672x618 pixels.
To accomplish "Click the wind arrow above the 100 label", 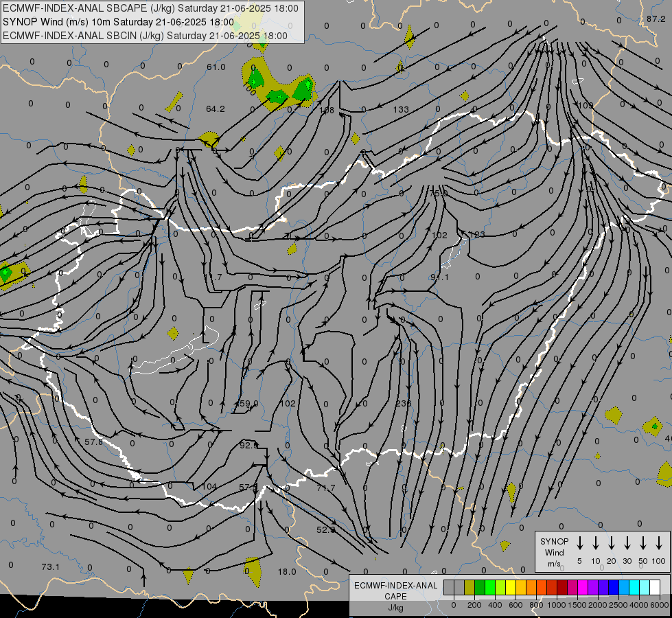I will [659, 542].
